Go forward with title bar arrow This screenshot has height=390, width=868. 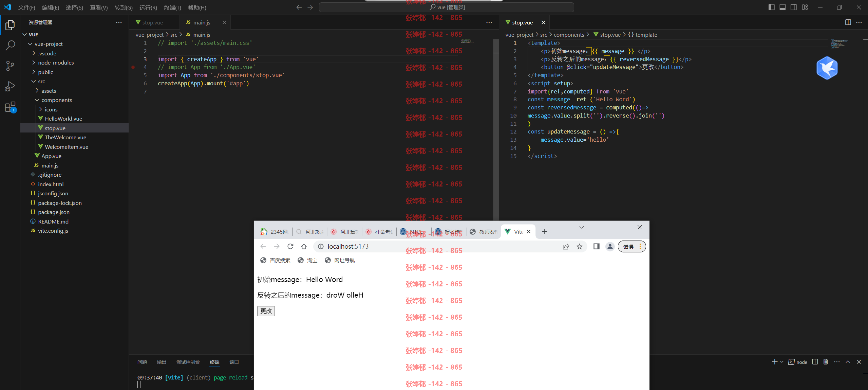click(310, 7)
